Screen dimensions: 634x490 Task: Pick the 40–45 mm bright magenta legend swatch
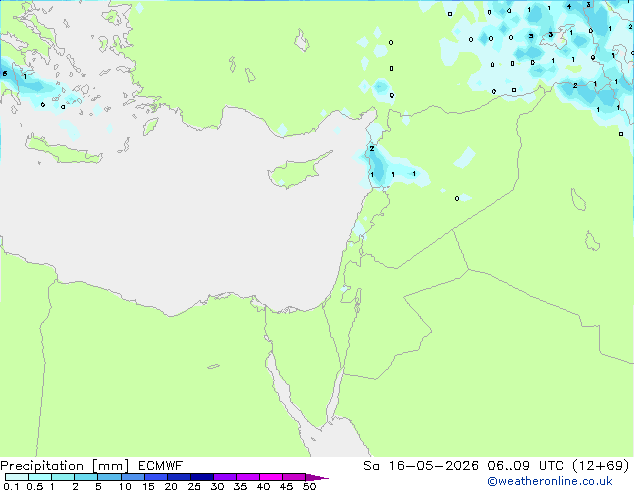click(271, 477)
